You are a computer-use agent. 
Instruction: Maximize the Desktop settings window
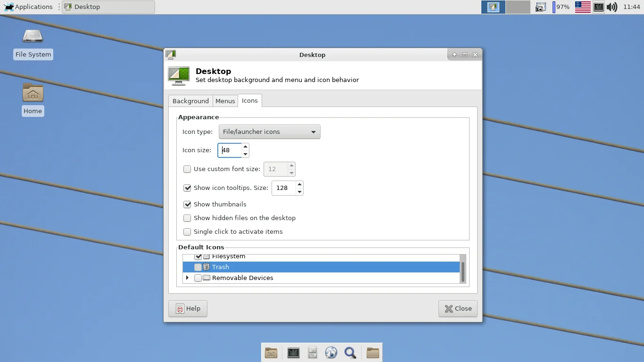point(465,55)
